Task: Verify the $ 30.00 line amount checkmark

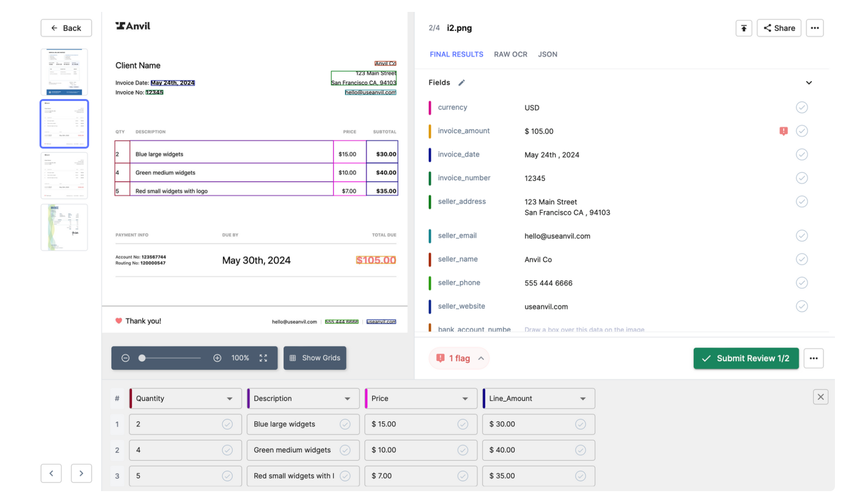Action: pos(580,424)
